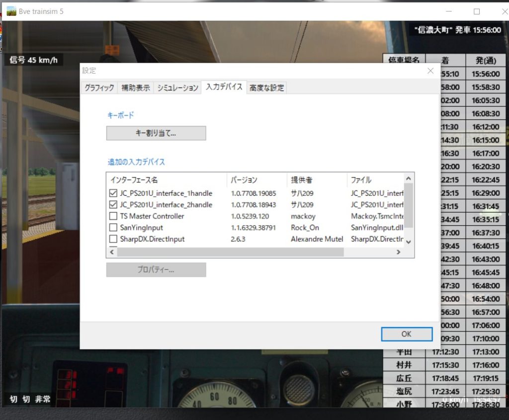Maximize the Bve trainsim window
Screen dimensions: 509x420
[x=477, y=11]
